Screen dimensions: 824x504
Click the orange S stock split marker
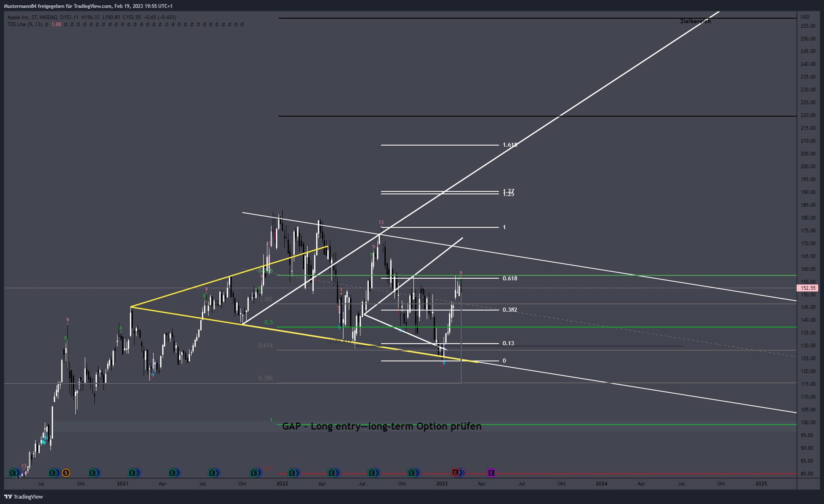pos(66,473)
